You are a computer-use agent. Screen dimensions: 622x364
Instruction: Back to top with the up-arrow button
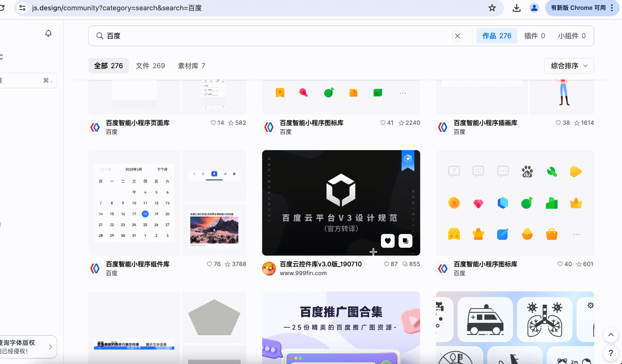[x=611, y=335]
